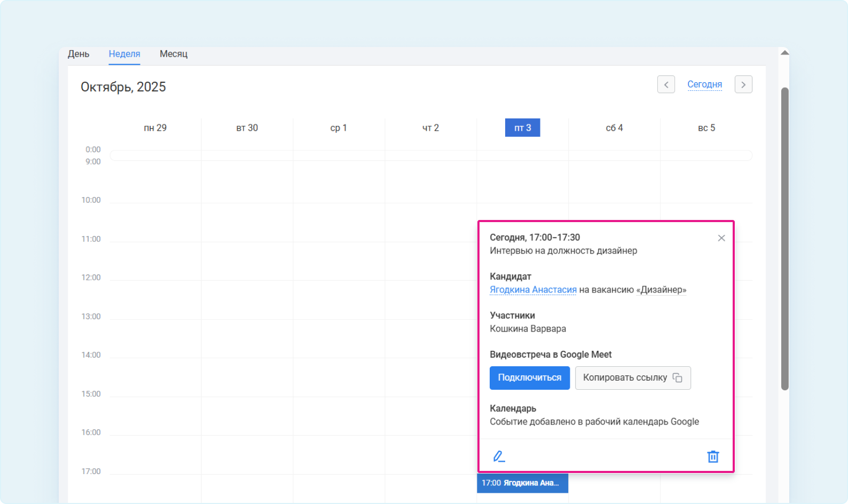Go to previous week arrow
The width and height of the screenshot is (848, 504).
coord(666,84)
